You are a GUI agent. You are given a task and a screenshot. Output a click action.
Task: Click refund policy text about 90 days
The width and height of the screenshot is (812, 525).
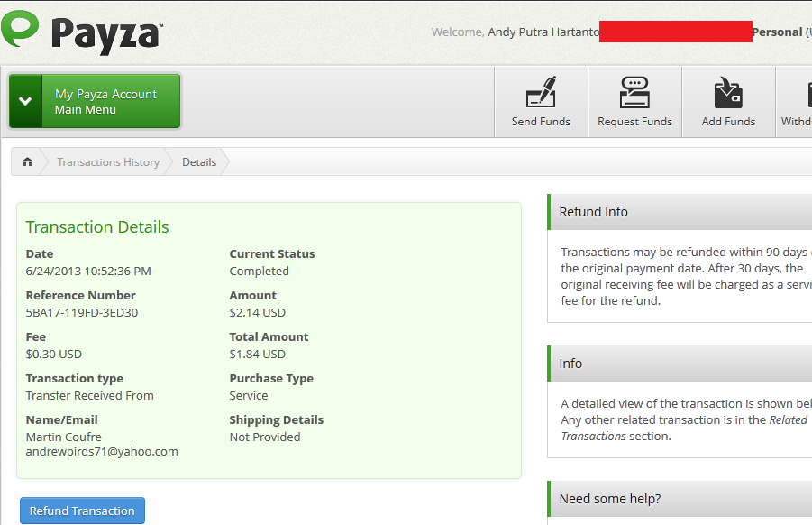[686, 276]
